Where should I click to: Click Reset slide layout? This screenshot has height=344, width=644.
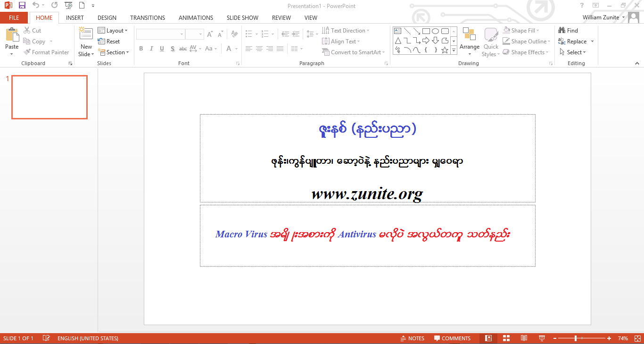tap(109, 42)
